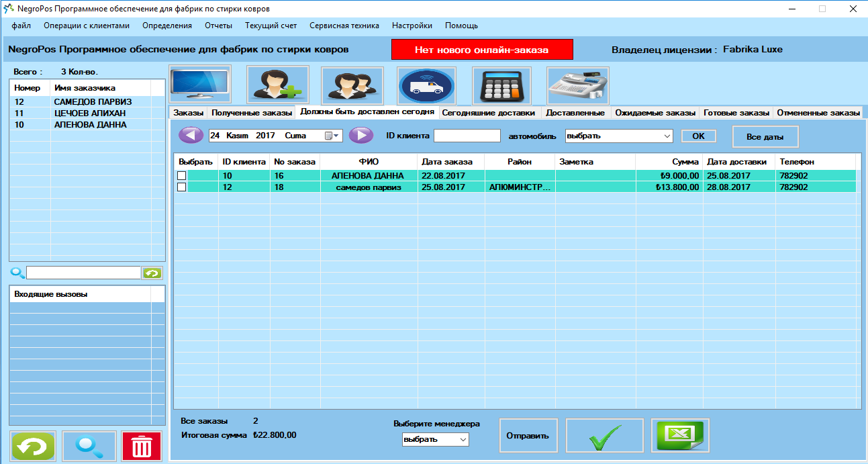Export the list to Excel
This screenshot has height=464, width=868.
pos(680,436)
